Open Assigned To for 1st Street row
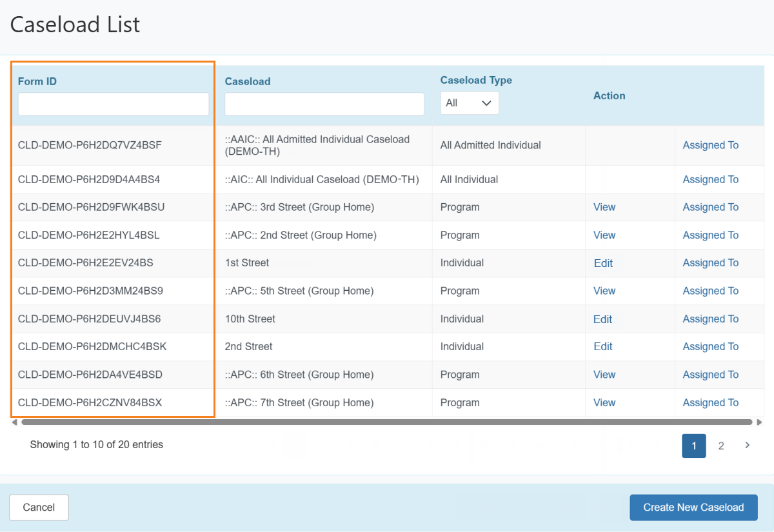 [711, 262]
